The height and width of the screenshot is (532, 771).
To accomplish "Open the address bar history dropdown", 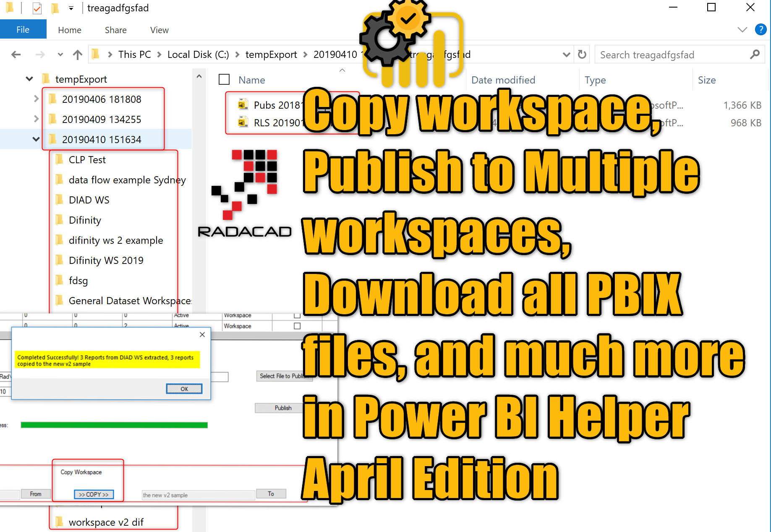I will click(566, 55).
